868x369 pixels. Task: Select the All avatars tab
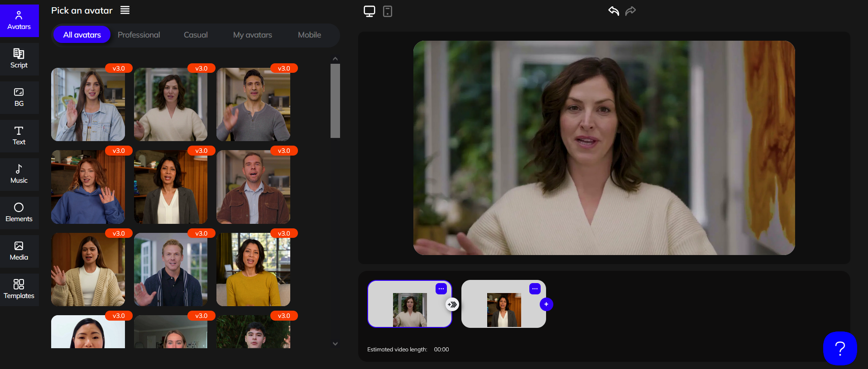pyautogui.click(x=82, y=35)
